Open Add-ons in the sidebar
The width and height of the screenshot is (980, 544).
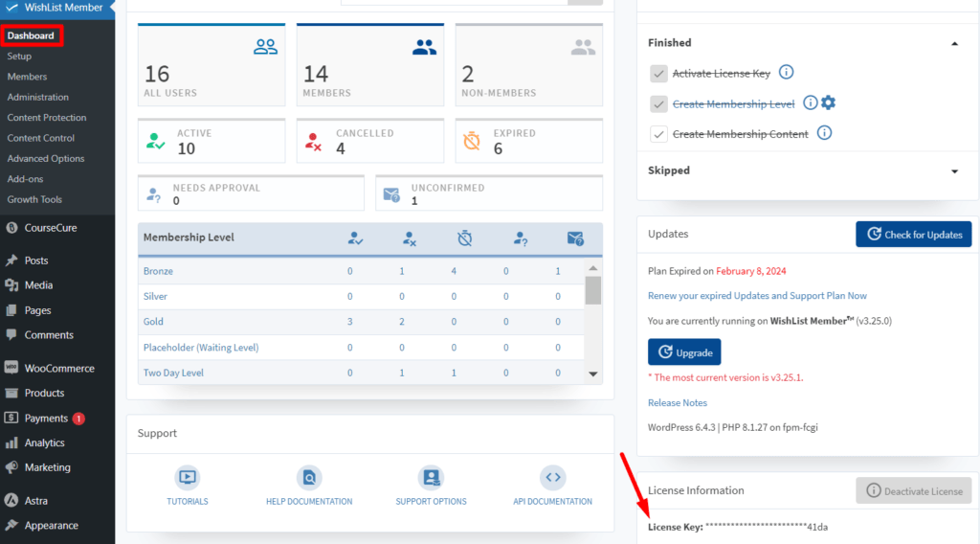(25, 179)
